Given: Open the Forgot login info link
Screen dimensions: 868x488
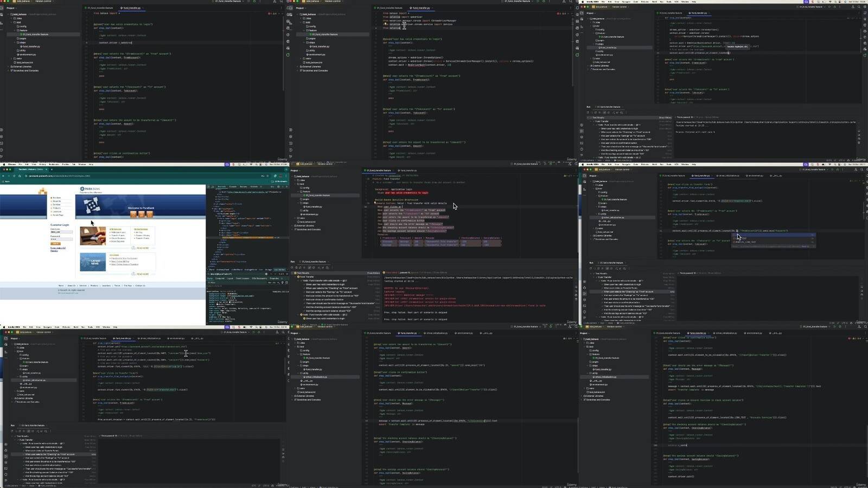Looking at the screenshot, I should 58,248.
